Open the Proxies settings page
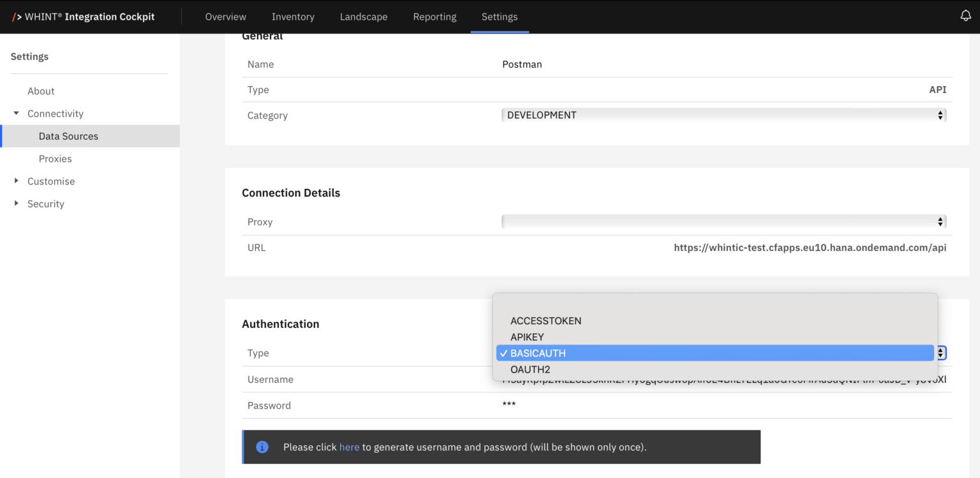This screenshot has height=478, width=980. coord(55,158)
